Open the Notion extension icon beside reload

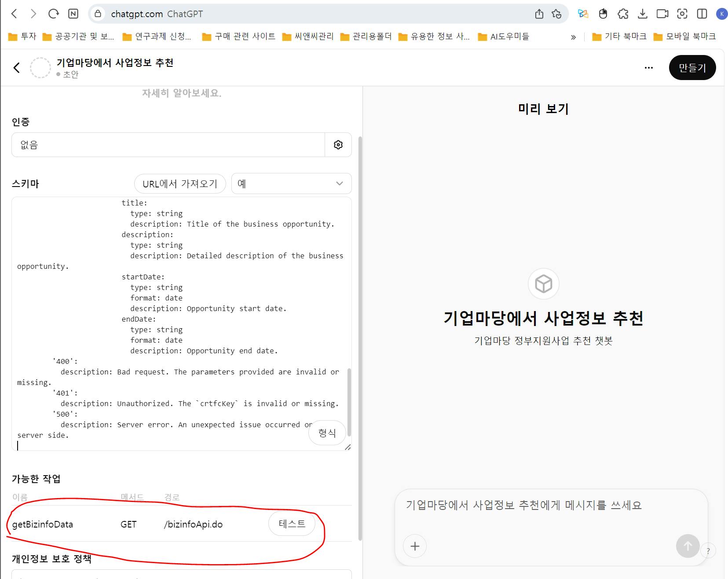click(73, 14)
